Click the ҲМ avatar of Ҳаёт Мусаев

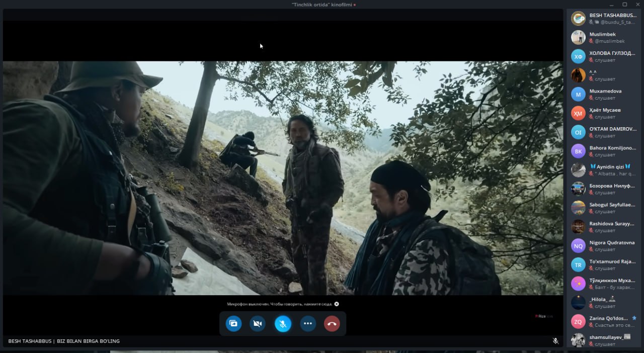(x=578, y=113)
